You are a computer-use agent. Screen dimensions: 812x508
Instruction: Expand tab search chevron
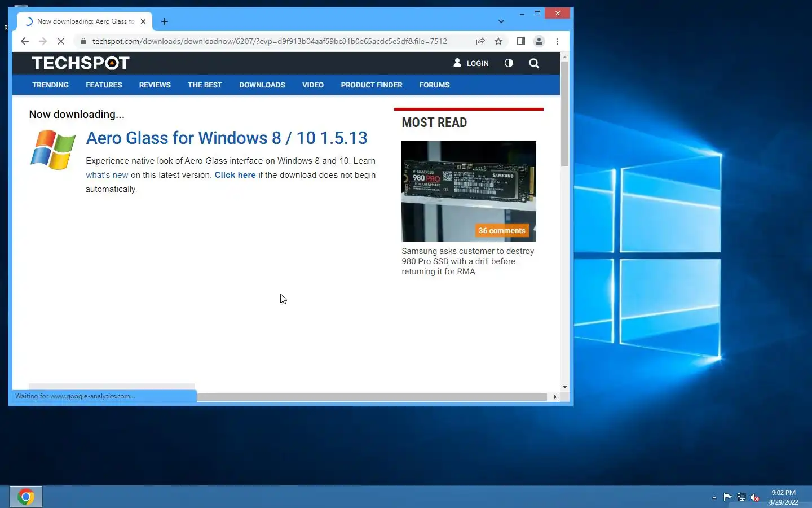pos(501,21)
